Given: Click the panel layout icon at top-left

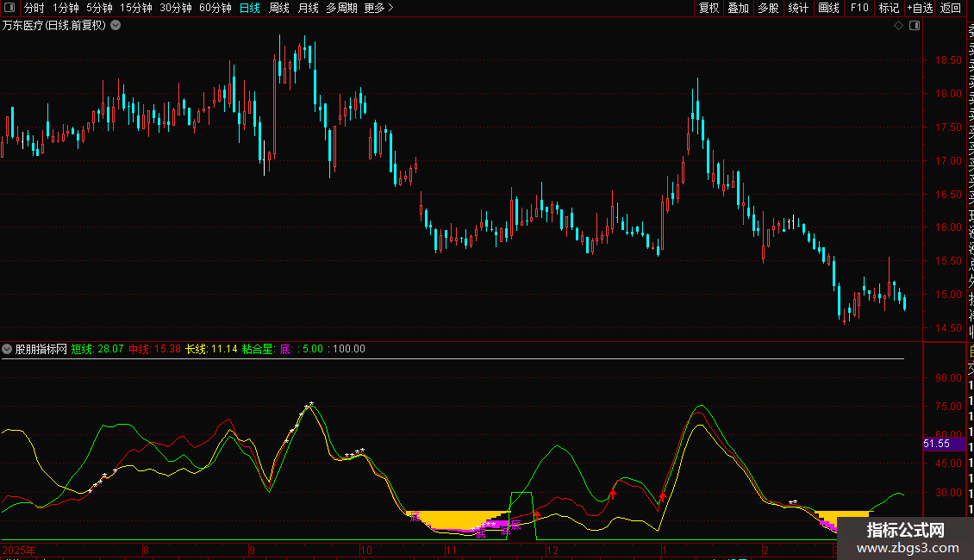Looking at the screenshot, I should coord(10,9).
